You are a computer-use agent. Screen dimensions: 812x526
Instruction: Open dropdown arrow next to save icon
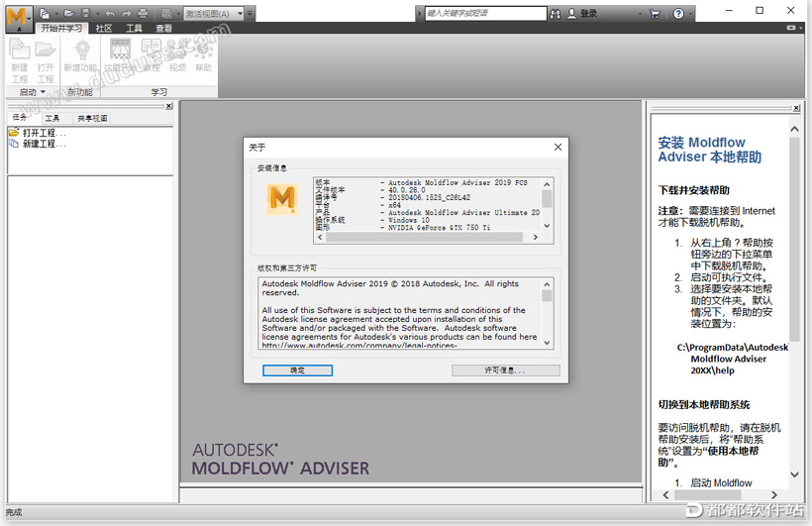(x=97, y=14)
